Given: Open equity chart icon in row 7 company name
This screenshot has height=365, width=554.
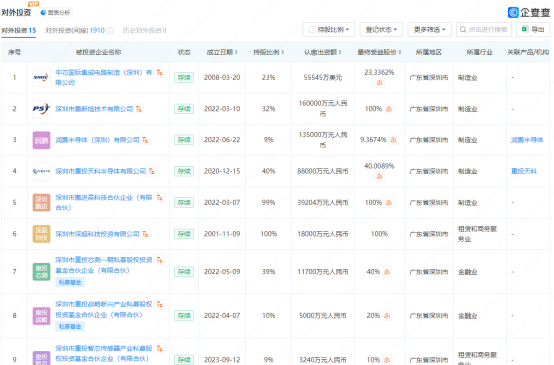Looking at the screenshot, I should tap(160, 260).
